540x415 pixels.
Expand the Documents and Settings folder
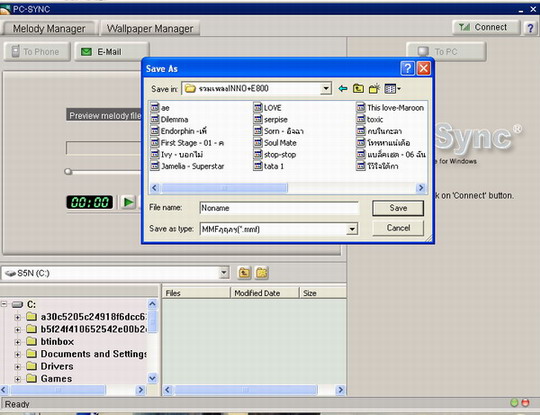17,354
